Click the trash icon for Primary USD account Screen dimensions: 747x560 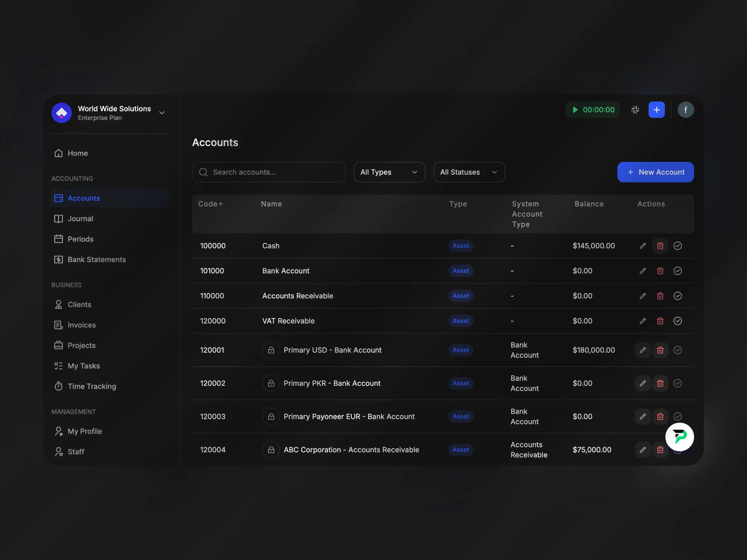pos(660,350)
